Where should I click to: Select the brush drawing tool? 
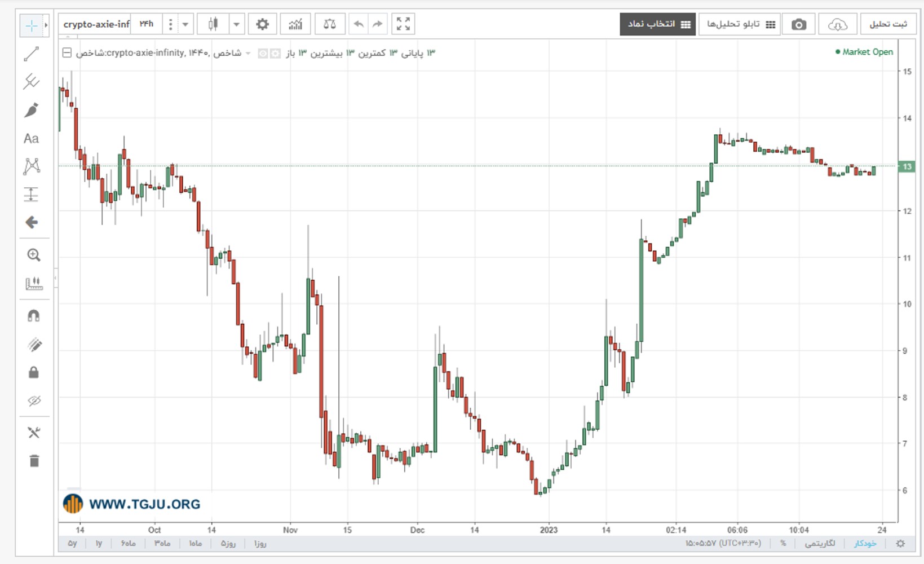point(32,110)
